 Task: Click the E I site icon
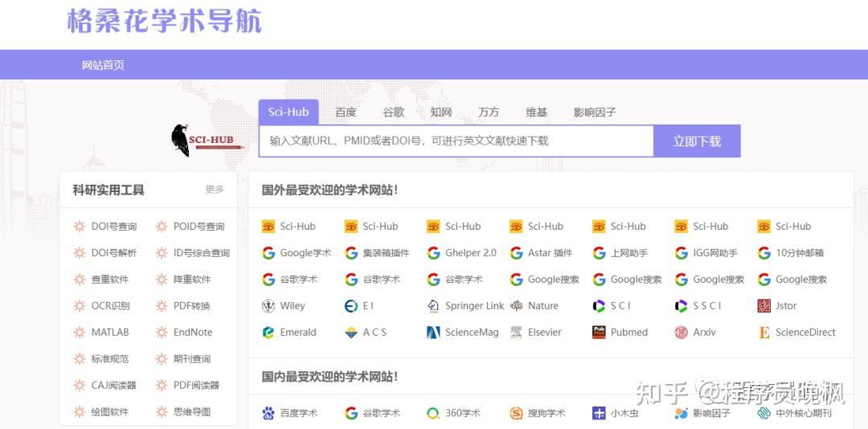(x=351, y=306)
